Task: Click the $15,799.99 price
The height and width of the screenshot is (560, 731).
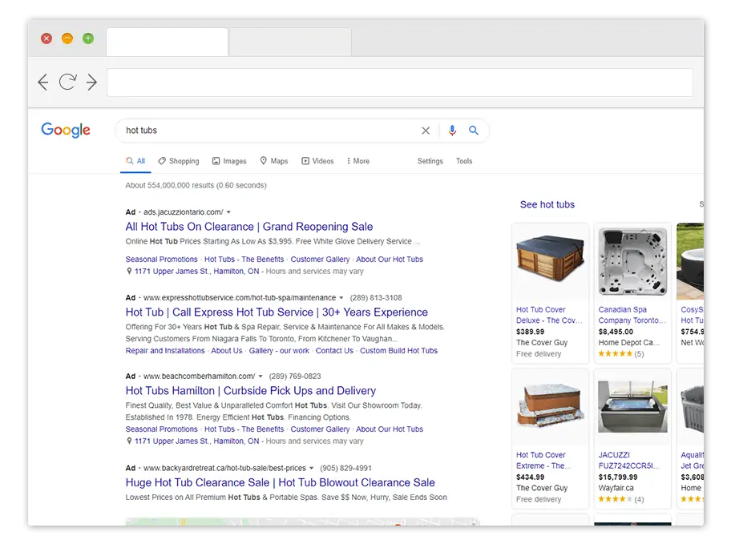Action: point(618,477)
